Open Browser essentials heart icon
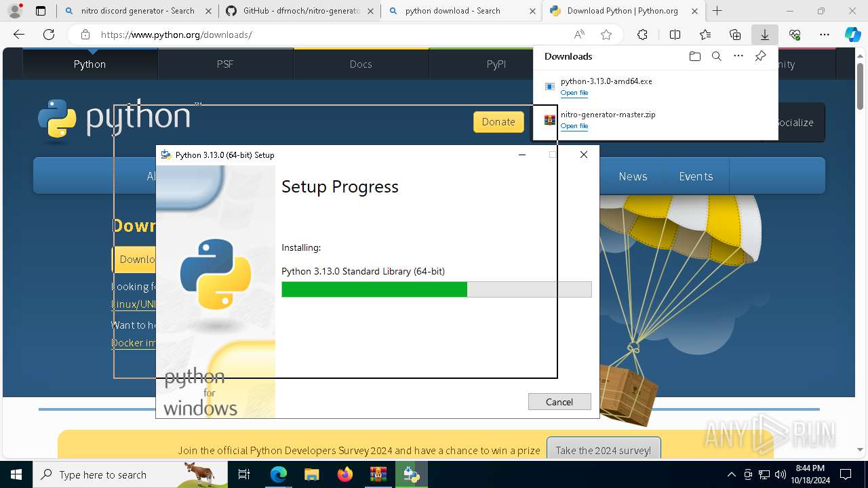 pyautogui.click(x=795, y=35)
